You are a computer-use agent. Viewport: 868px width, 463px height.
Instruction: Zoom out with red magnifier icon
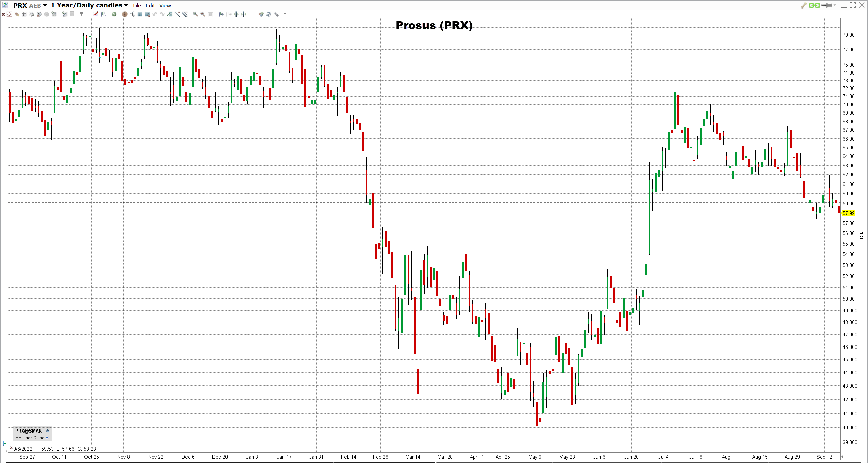pos(202,14)
